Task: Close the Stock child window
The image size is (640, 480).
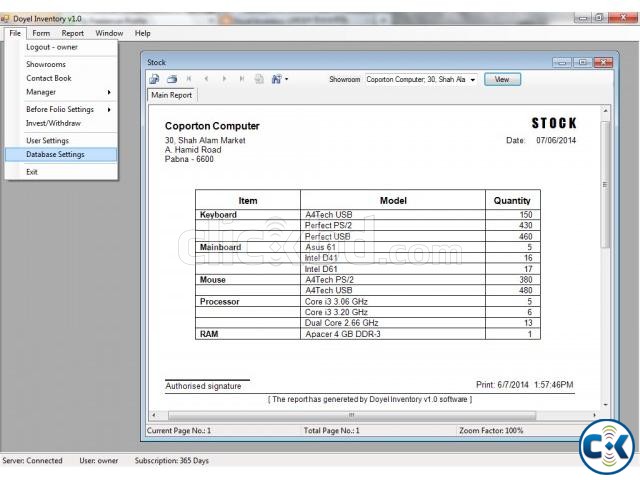Action: coord(603,62)
